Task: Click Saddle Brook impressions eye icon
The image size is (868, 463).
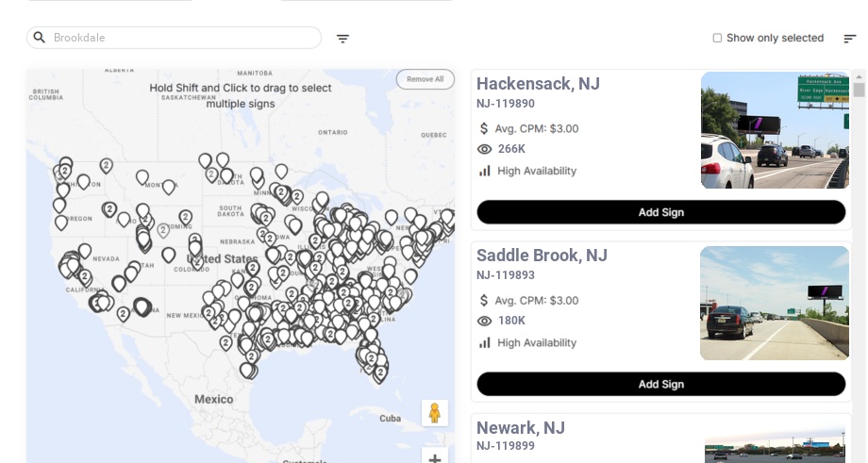Action: click(485, 321)
